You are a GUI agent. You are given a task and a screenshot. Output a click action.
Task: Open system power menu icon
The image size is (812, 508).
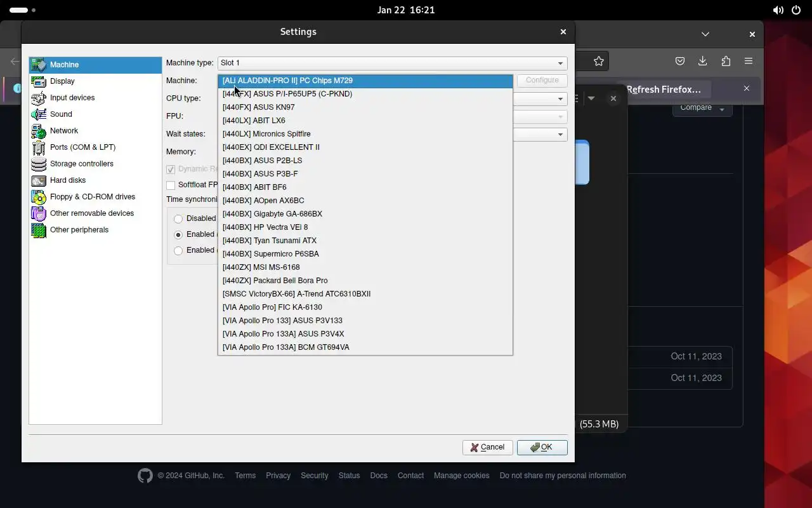pyautogui.click(x=796, y=10)
